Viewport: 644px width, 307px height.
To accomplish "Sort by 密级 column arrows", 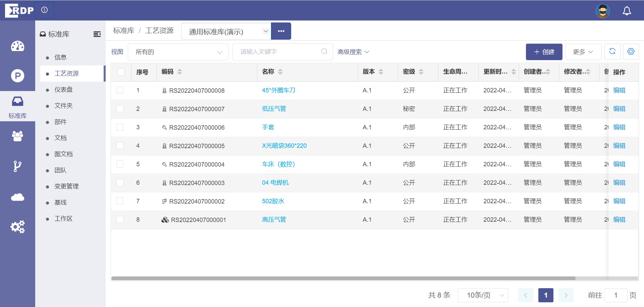I will click(421, 72).
